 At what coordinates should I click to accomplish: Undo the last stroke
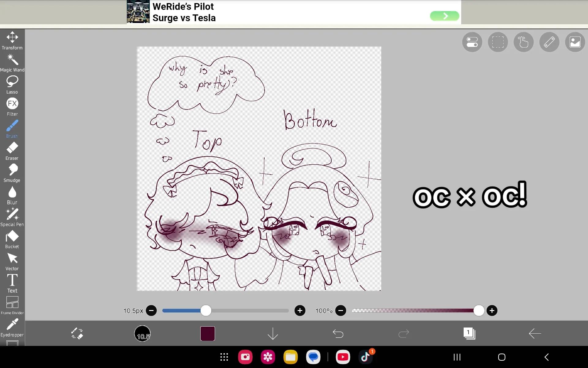(x=338, y=333)
